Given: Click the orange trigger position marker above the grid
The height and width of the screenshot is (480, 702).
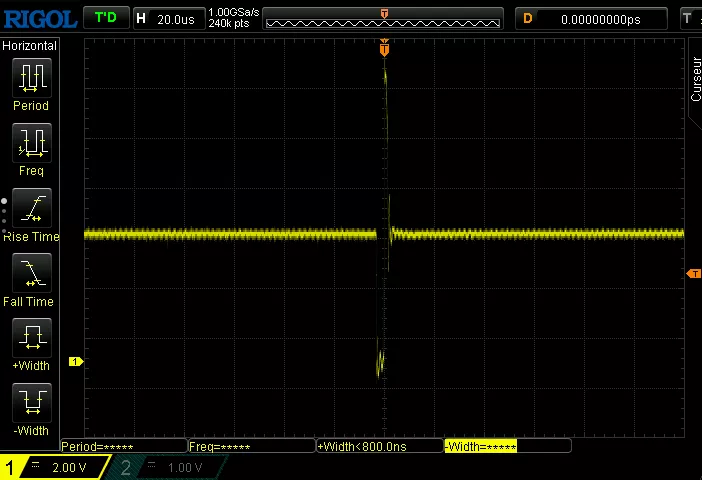Looking at the screenshot, I should click(384, 49).
